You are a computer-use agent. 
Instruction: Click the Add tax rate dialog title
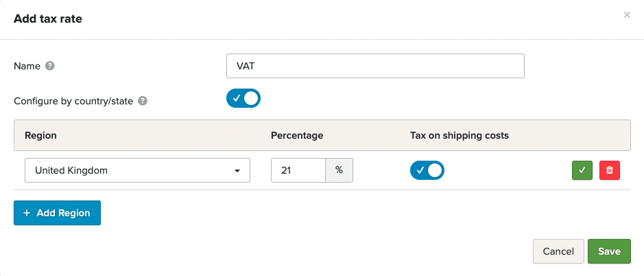coord(48,19)
